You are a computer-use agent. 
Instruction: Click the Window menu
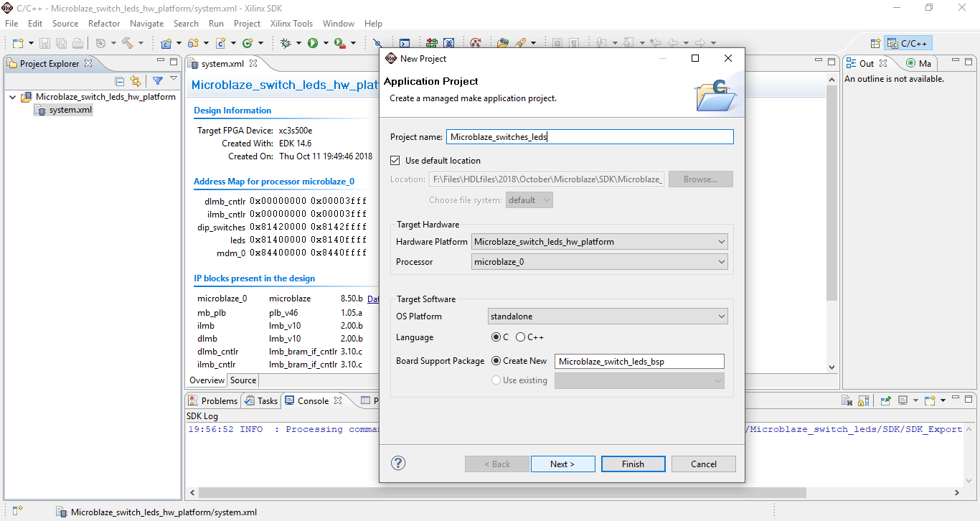[338, 24]
